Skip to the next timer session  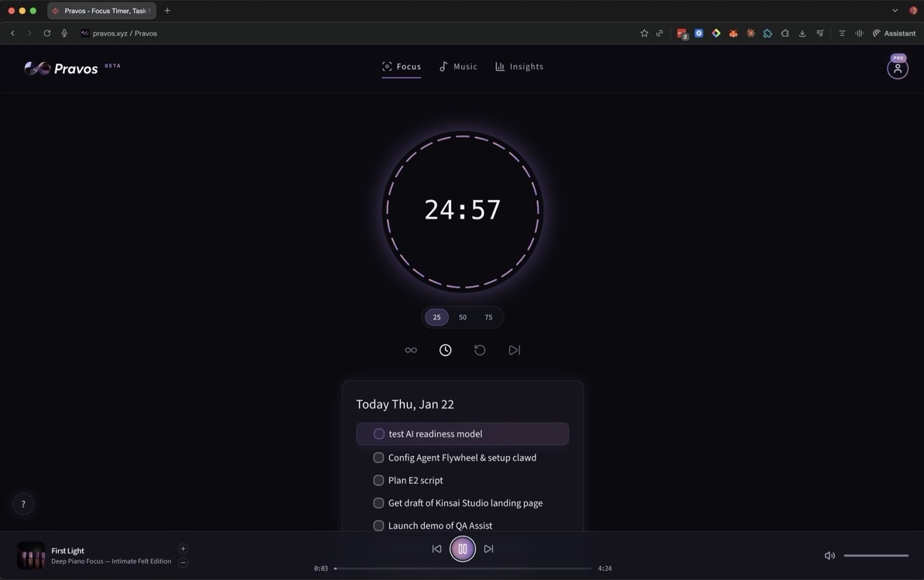click(514, 350)
